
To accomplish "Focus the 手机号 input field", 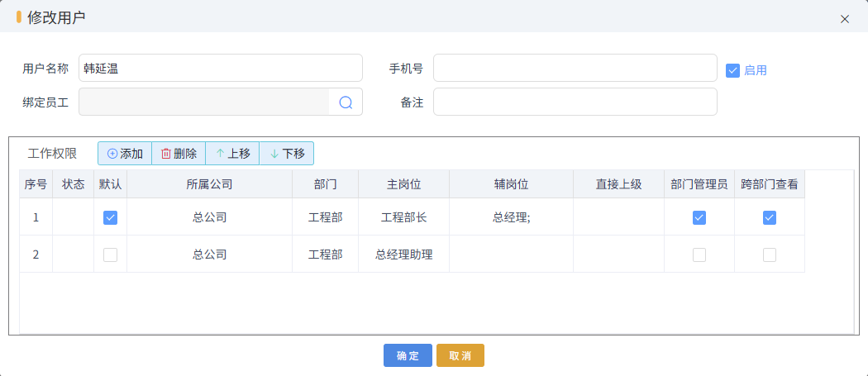I will pyautogui.click(x=575, y=68).
